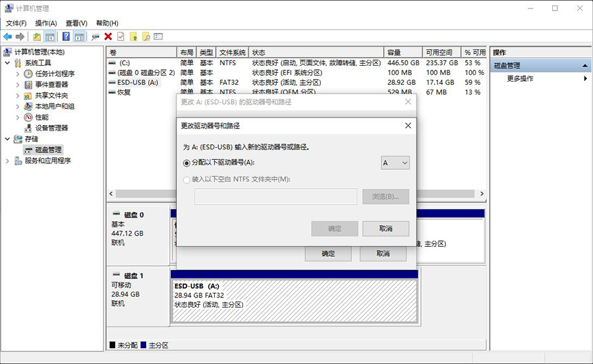Screen dimensions: 593x364
Task: Click 取消 in the back dialog
Action: pos(383,253)
